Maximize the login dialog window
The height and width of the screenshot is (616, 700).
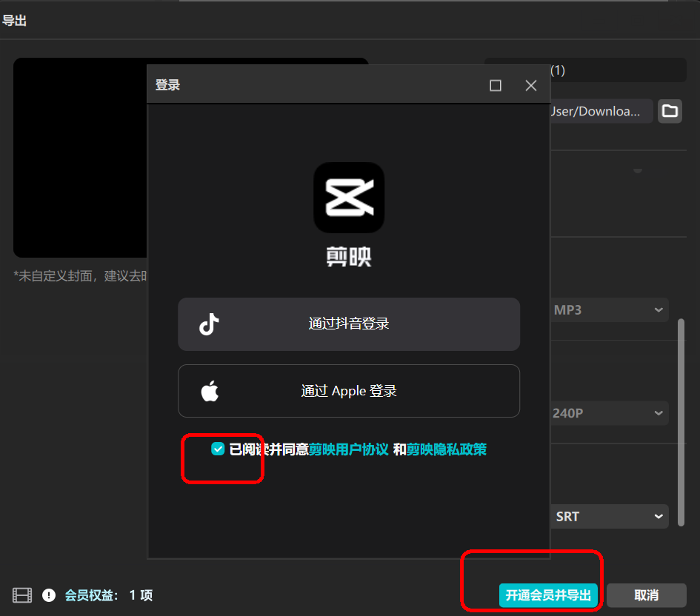coord(495,85)
